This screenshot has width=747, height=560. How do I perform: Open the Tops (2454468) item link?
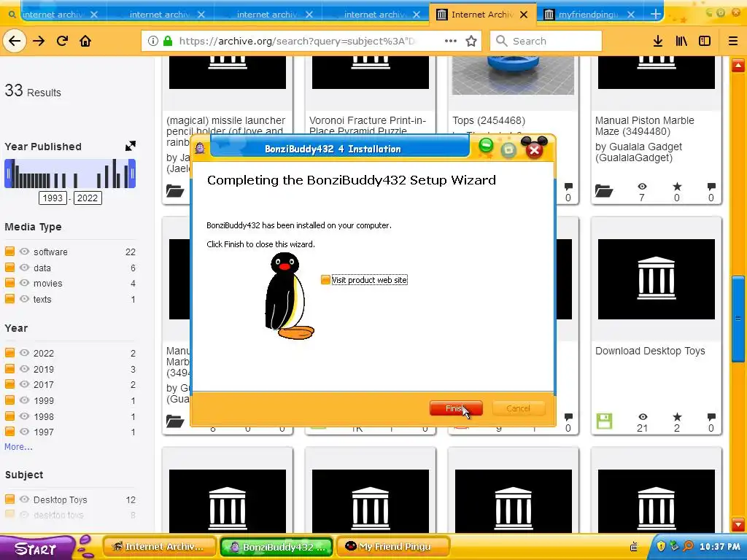point(489,120)
